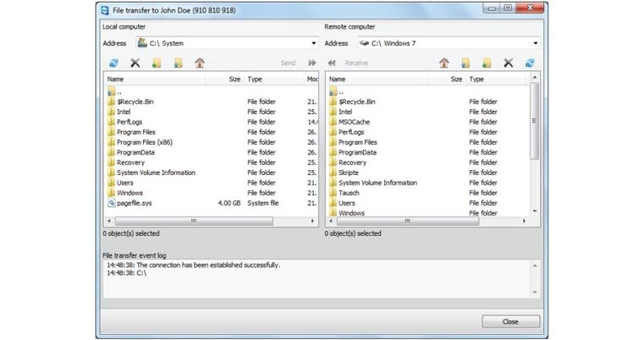Click the Send double-arrow icon
The height and width of the screenshot is (340, 644).
click(x=312, y=63)
